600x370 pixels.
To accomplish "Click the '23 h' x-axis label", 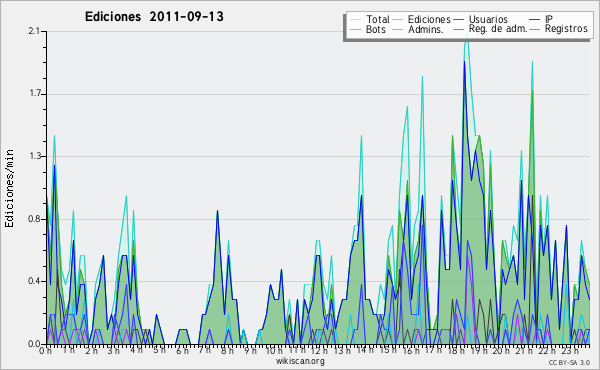I will 569,350.
